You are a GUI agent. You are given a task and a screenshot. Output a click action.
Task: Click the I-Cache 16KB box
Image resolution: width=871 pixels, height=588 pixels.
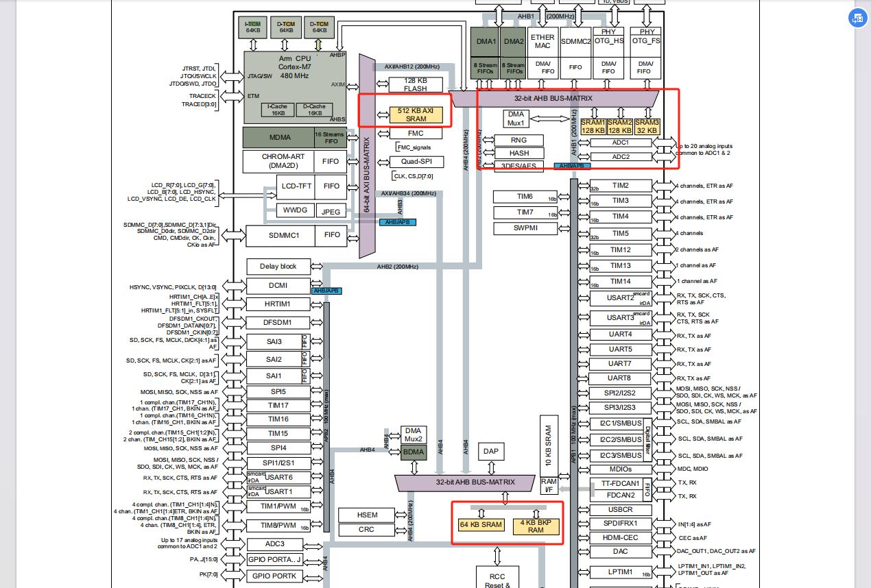(x=278, y=110)
